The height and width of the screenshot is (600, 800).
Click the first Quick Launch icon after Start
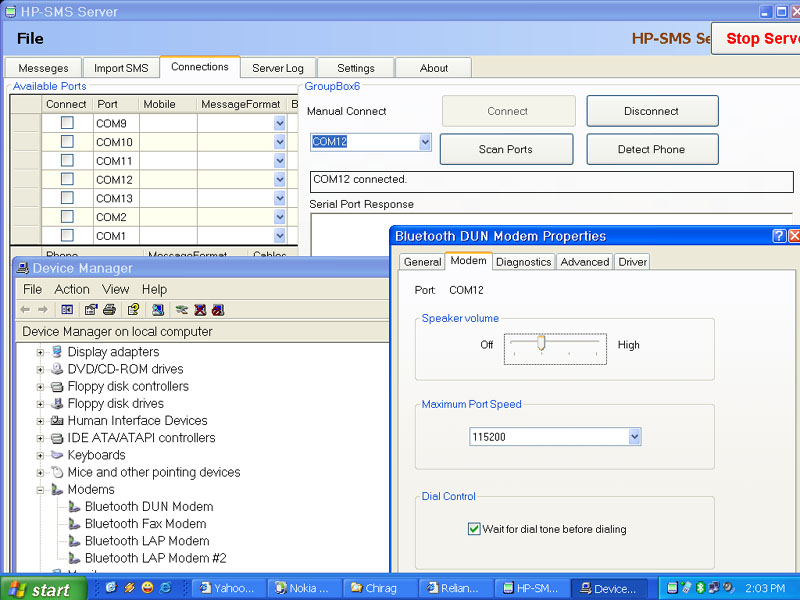coord(111,588)
